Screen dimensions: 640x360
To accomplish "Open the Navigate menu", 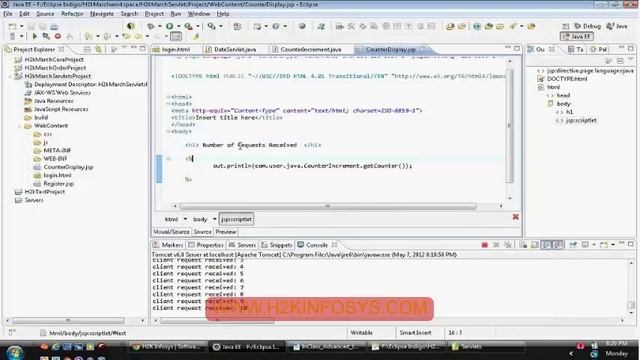I will [x=102, y=14].
